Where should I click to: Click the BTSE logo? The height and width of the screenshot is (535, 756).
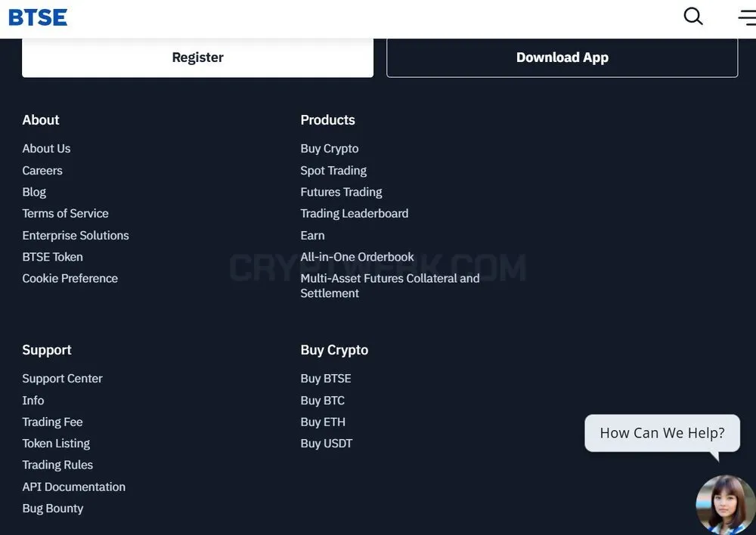pyautogui.click(x=38, y=17)
